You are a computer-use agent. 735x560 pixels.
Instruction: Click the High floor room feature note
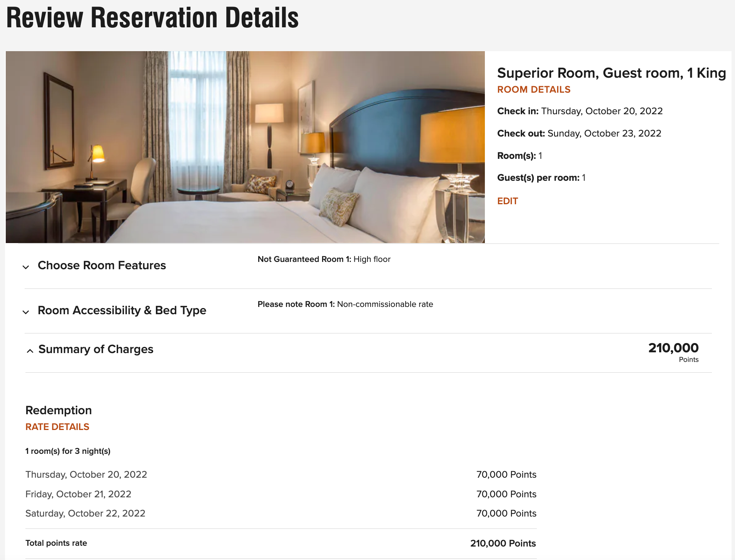(x=324, y=259)
